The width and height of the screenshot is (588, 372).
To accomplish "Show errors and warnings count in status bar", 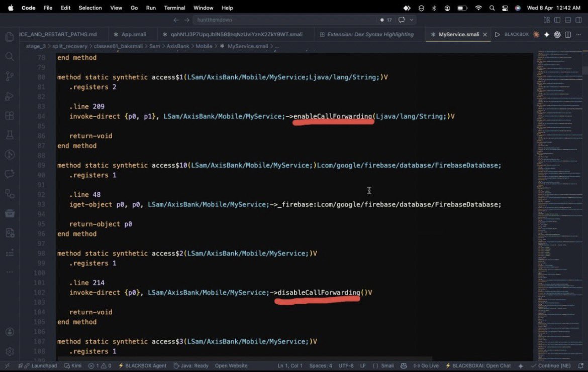I will coord(100,365).
